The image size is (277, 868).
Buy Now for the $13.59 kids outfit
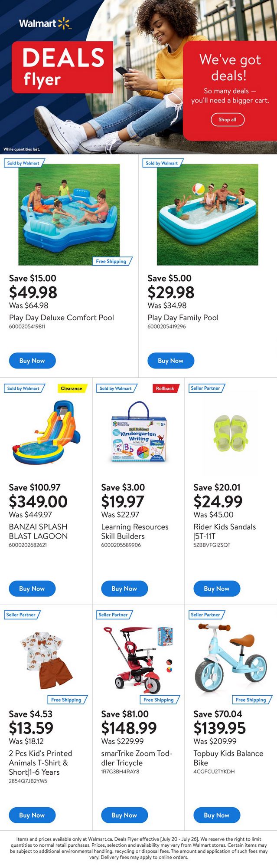(x=32, y=815)
